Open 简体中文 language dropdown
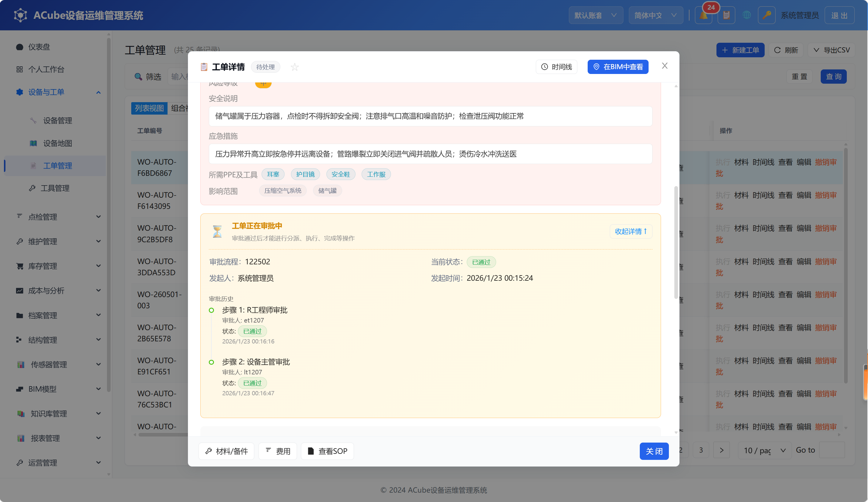This screenshot has width=868, height=502. [x=656, y=15]
